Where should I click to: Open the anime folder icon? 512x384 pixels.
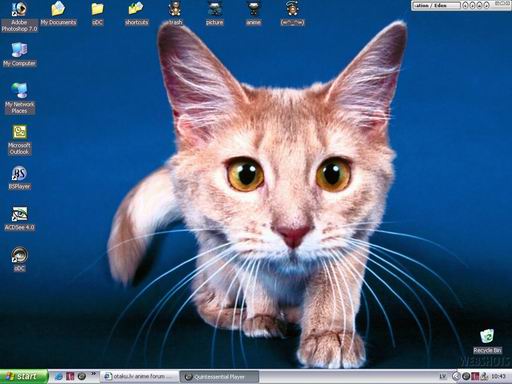pos(253,13)
